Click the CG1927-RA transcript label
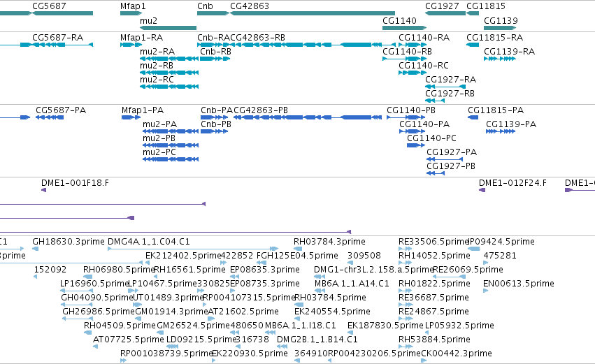This screenshot has width=595, height=364. point(450,80)
